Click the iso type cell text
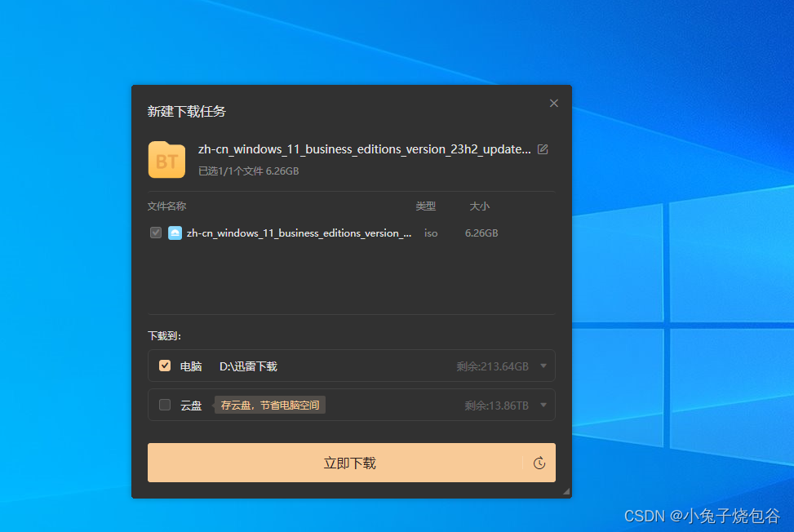Viewport: 794px width, 532px height. pos(431,233)
